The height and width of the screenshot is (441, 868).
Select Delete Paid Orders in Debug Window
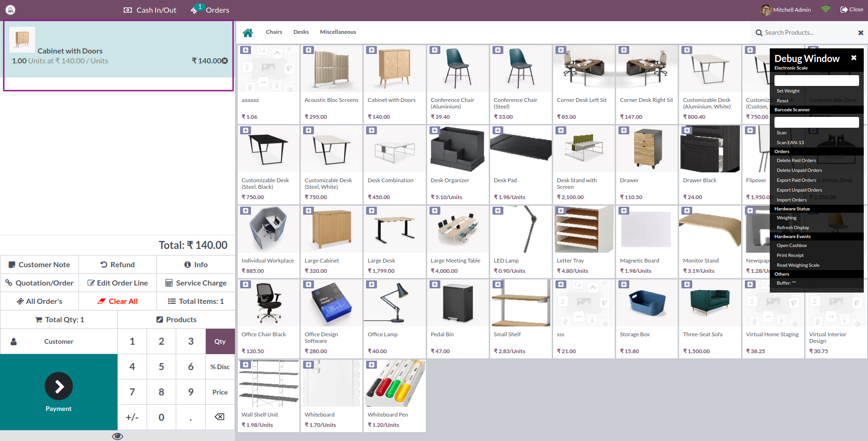coord(796,160)
